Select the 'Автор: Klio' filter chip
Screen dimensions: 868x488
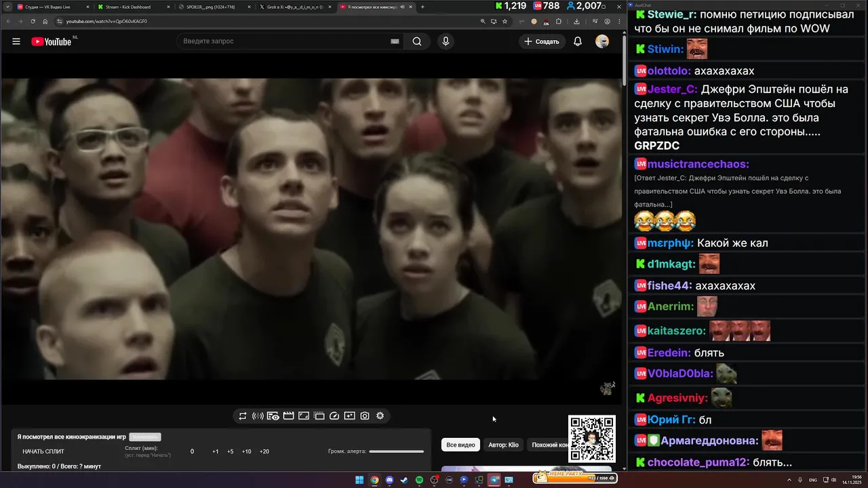503,445
